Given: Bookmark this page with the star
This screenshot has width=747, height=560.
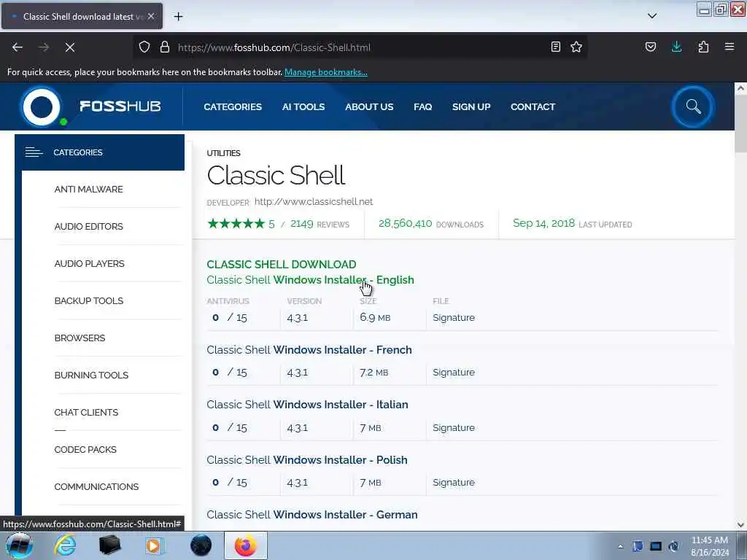Looking at the screenshot, I should pyautogui.click(x=576, y=47).
